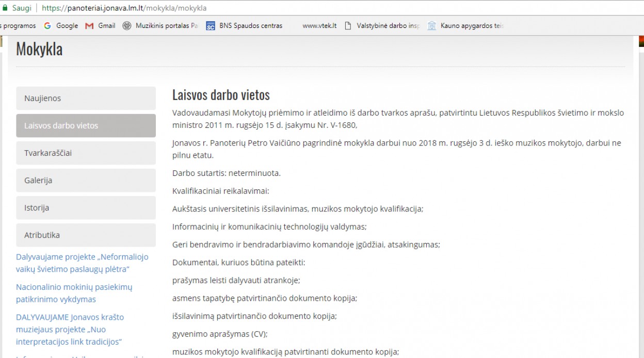The image size is (644, 358).
Task: Select Laisvos darbo vietos sidebar item
Action: pyautogui.click(x=86, y=126)
